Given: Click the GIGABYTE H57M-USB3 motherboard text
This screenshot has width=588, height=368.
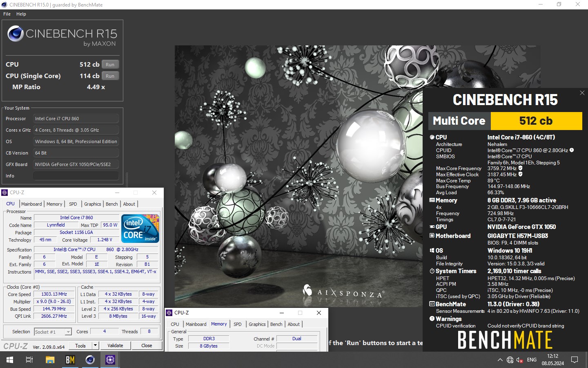Looking at the screenshot, I should pos(518,236).
